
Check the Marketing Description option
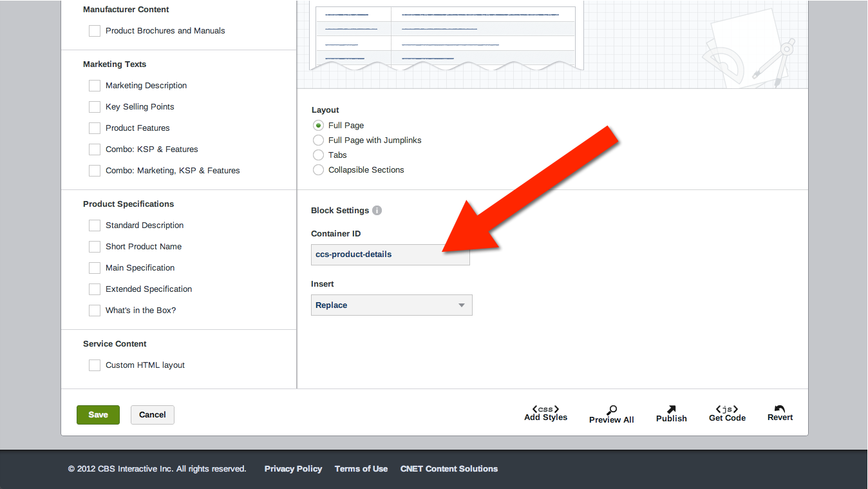click(95, 86)
